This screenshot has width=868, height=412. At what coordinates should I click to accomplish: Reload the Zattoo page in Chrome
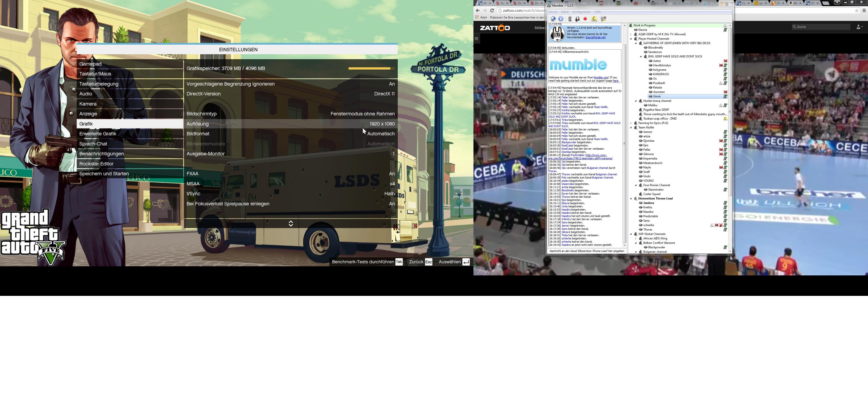(x=492, y=10)
